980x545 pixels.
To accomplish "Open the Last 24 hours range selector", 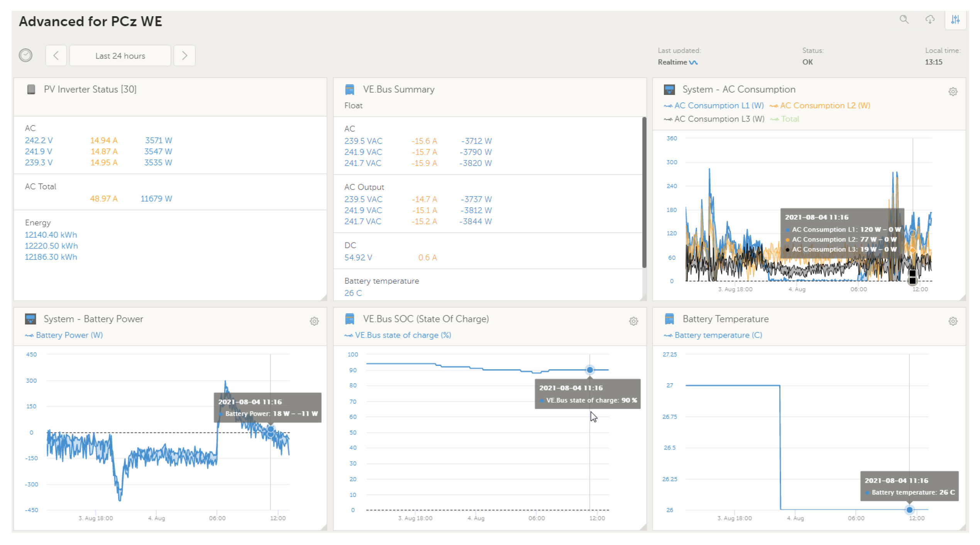I will (120, 56).
